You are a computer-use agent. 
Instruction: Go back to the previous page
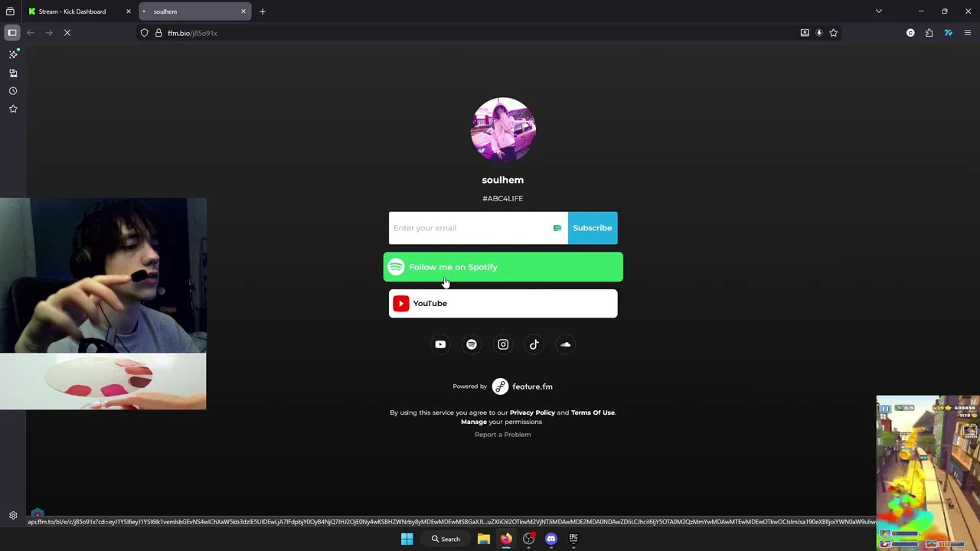[x=31, y=33]
